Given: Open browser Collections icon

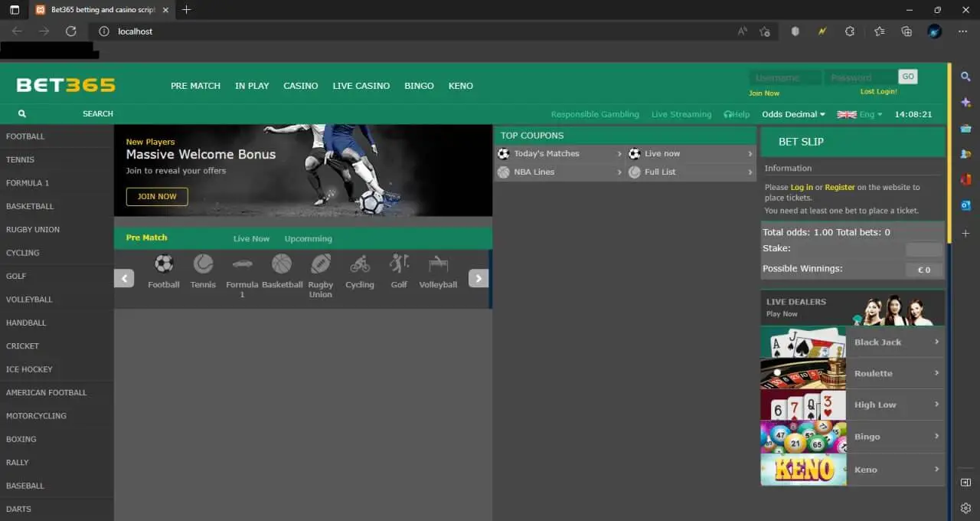Looking at the screenshot, I should (x=906, y=31).
